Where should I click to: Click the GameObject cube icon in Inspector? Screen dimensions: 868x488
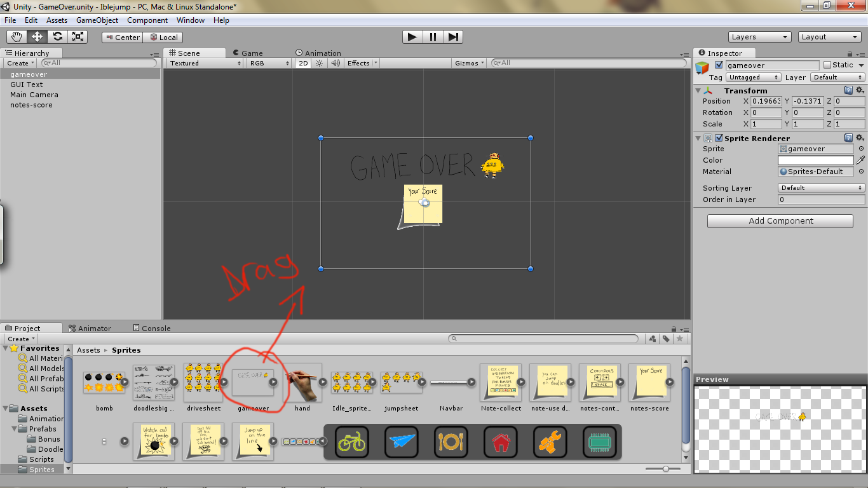point(702,68)
